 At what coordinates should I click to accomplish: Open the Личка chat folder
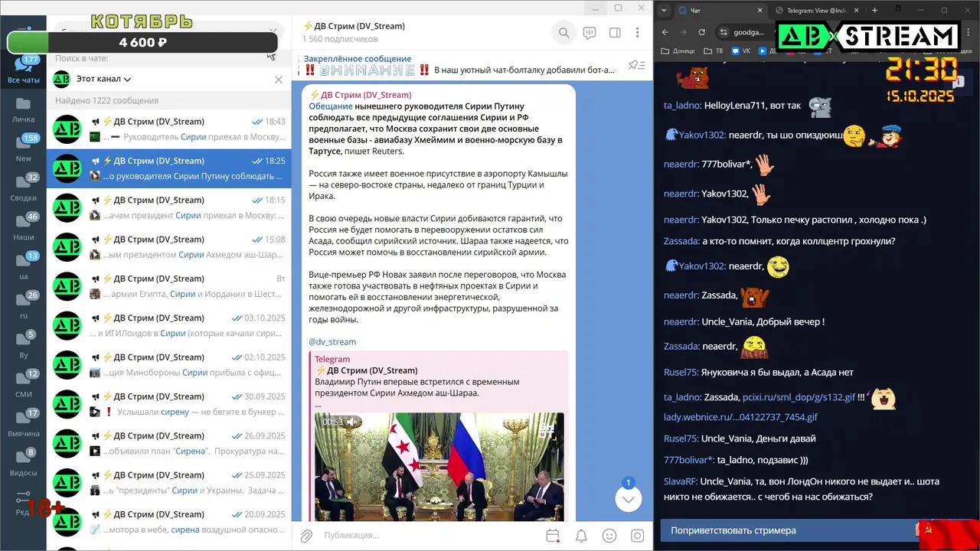click(24, 109)
